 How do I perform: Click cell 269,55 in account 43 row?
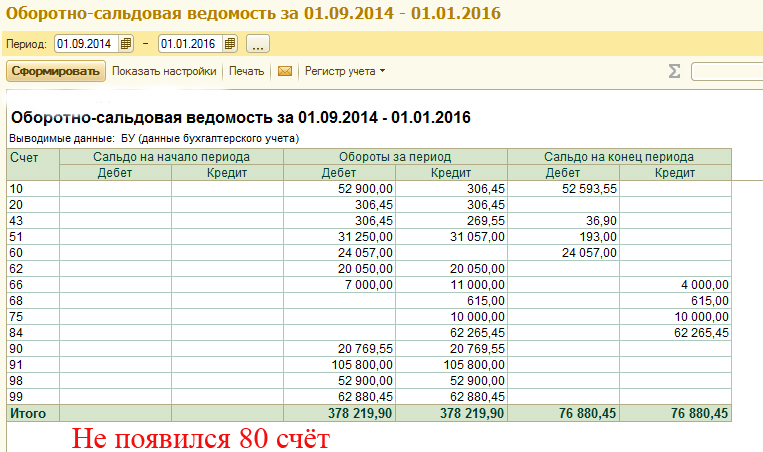(x=451, y=221)
